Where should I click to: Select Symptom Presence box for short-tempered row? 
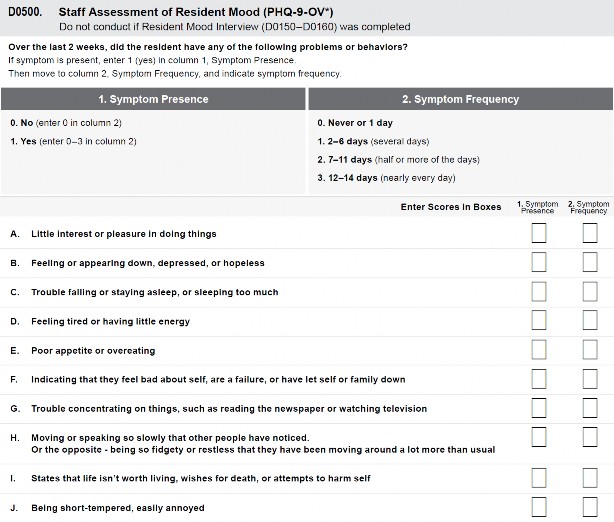[x=539, y=507]
